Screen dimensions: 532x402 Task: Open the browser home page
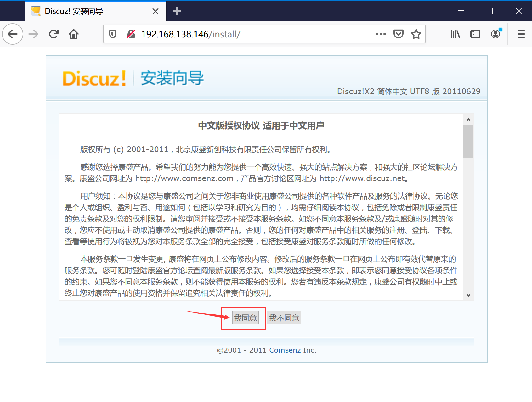[74, 34]
